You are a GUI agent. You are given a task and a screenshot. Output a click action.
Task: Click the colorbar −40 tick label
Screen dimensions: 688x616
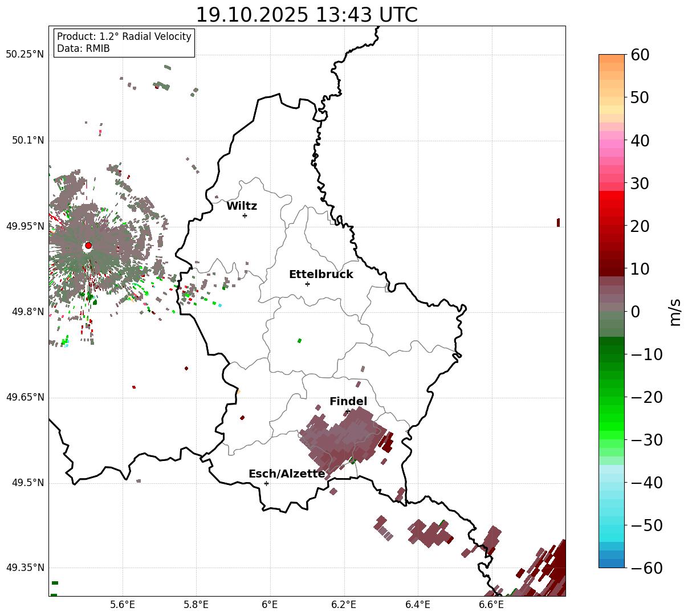tap(646, 483)
